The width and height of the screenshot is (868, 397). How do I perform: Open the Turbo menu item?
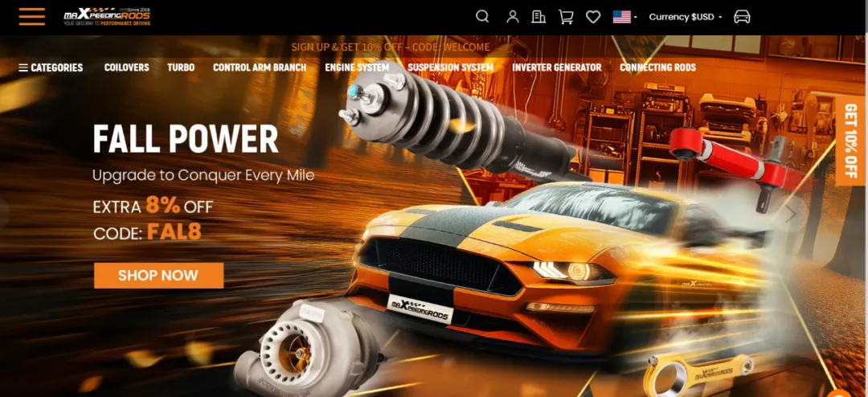[x=181, y=68]
